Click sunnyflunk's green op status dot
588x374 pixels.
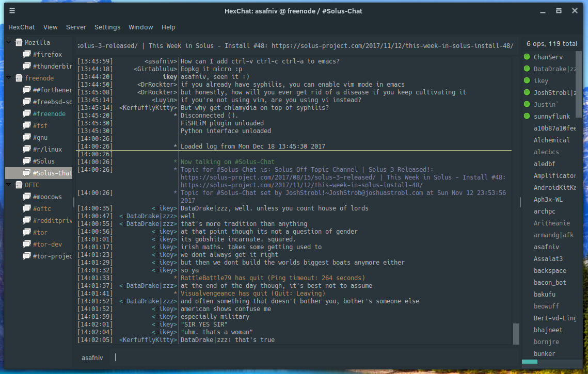pyautogui.click(x=527, y=116)
